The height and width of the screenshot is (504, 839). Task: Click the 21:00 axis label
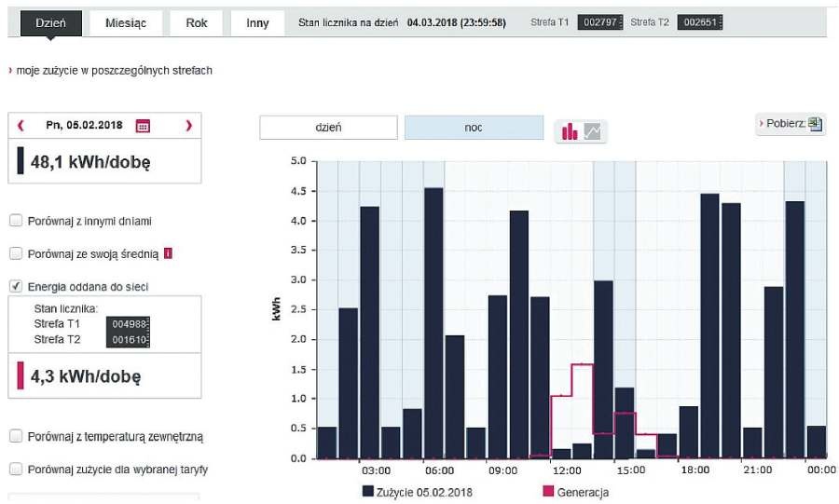point(758,470)
